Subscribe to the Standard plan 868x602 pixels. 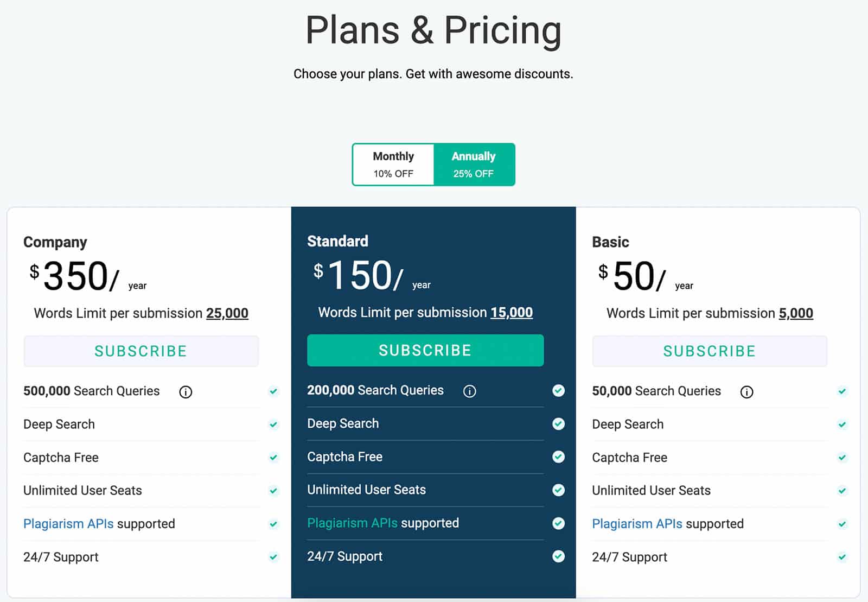[x=425, y=351]
